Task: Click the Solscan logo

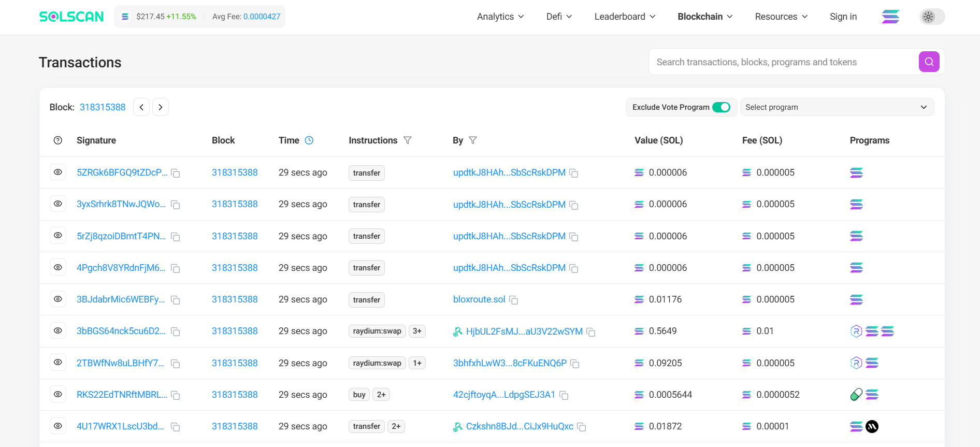Action: (x=71, y=17)
